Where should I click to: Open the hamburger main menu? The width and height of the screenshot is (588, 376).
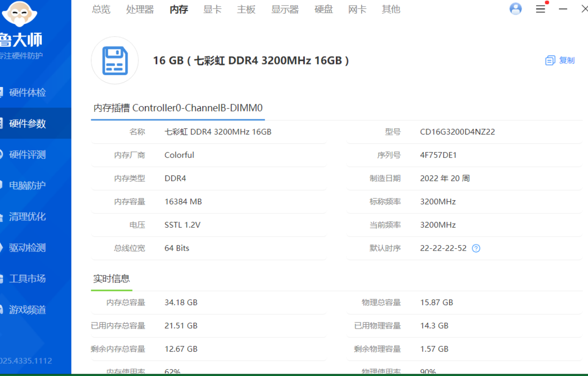click(540, 9)
